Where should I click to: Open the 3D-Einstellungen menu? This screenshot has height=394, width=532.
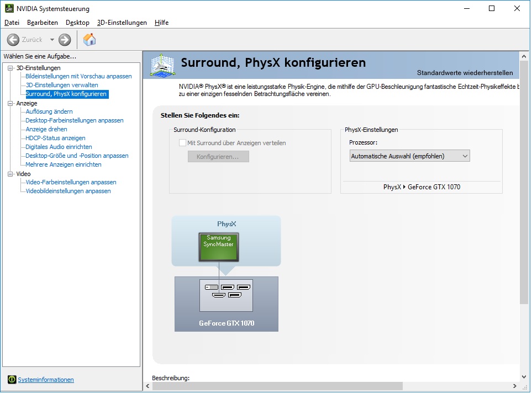point(122,23)
